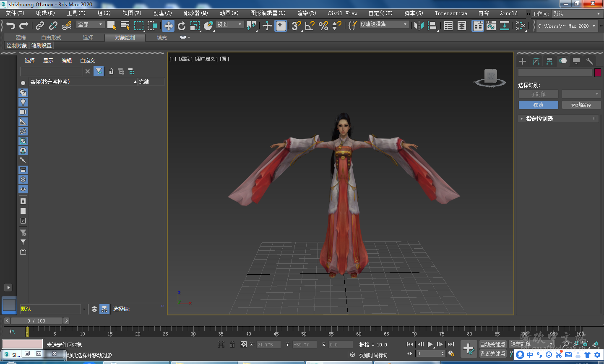
Task: Activate the Select and Link tool
Action: click(40, 26)
